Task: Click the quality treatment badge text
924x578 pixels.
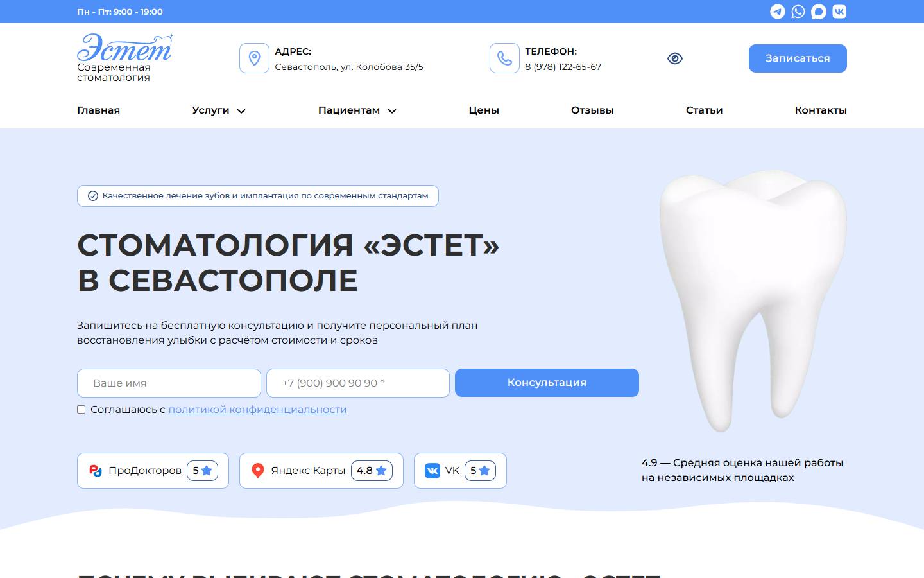Action: point(265,196)
